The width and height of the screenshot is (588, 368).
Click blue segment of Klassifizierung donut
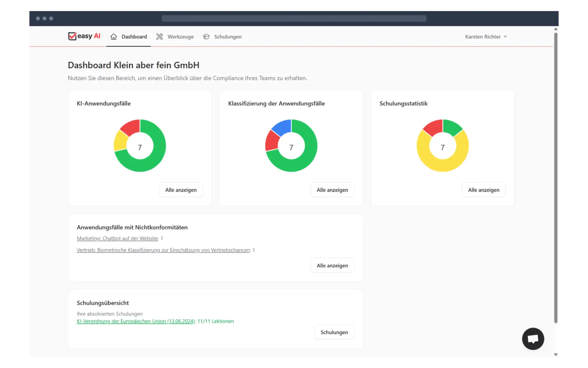pyautogui.click(x=283, y=127)
